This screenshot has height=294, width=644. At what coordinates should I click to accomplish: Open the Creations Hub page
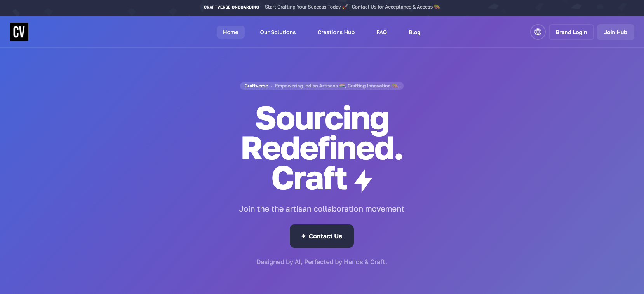tap(336, 32)
